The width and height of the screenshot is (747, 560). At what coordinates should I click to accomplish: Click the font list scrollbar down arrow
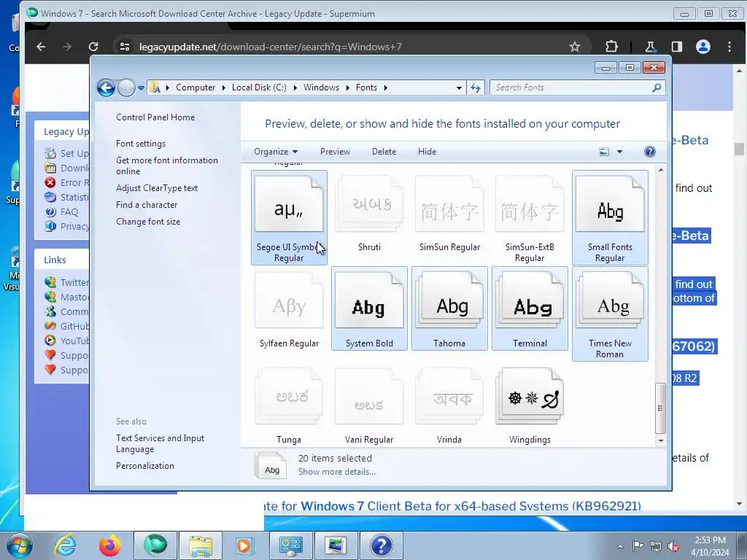point(661,440)
